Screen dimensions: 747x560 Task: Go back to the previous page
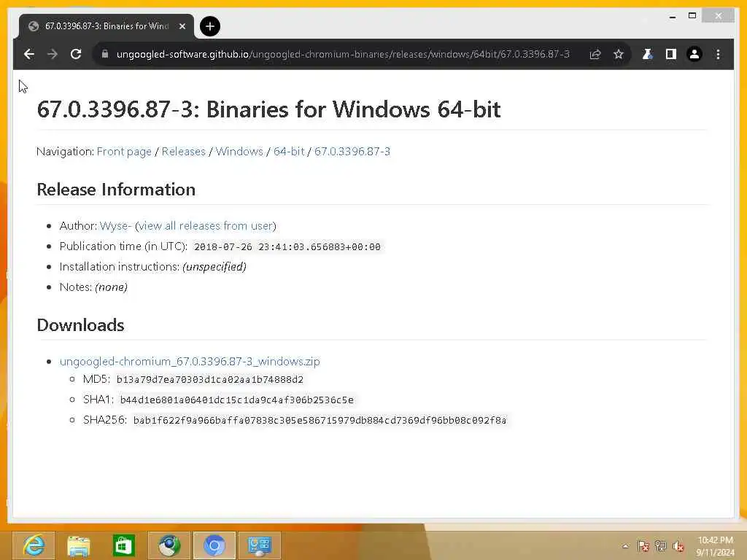pyautogui.click(x=29, y=54)
